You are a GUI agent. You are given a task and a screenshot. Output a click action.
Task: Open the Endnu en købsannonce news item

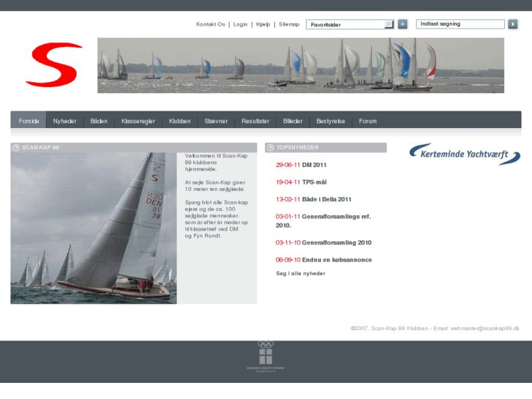[x=337, y=260]
